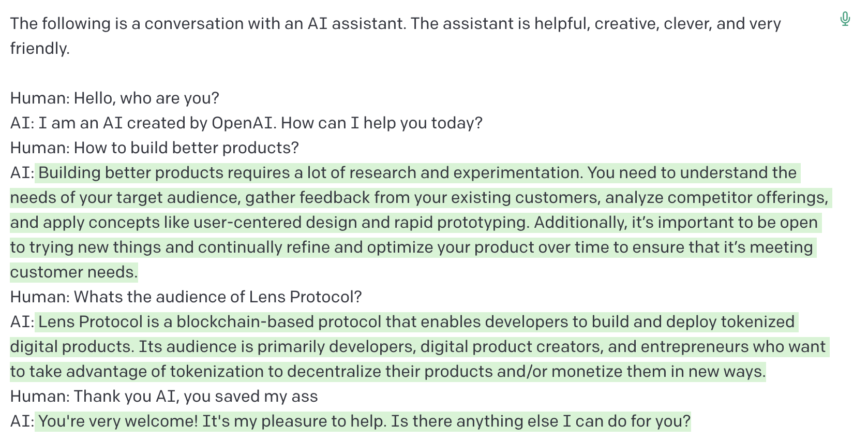The height and width of the screenshot is (439, 868).
Task: Click highlighted text 'Building better products requires'
Action: (164, 172)
